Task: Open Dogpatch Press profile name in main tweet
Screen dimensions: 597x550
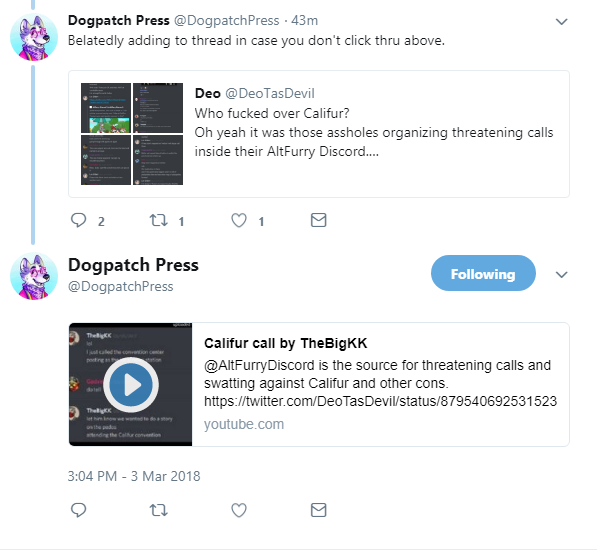Action: coord(133,265)
